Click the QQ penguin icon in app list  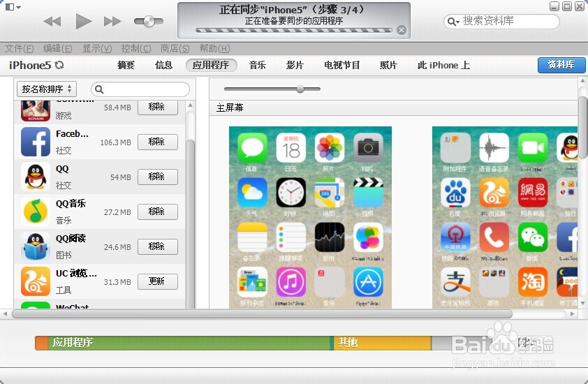[35, 177]
